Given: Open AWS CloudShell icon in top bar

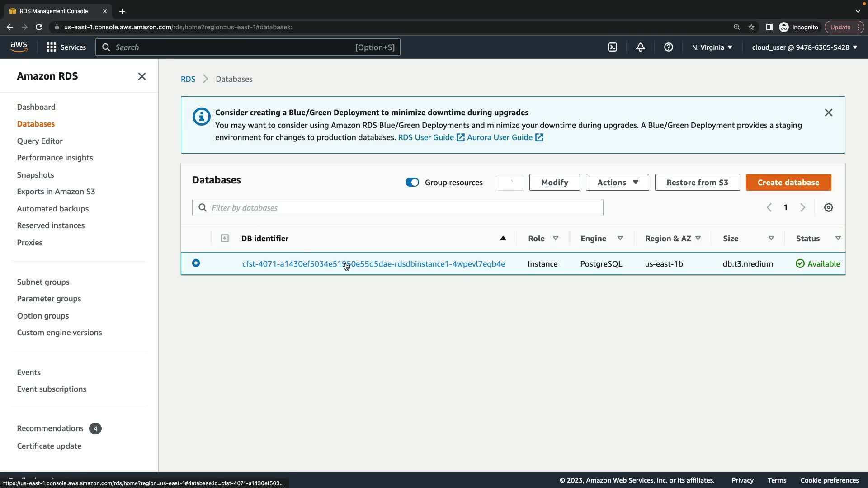Looking at the screenshot, I should coord(613,47).
